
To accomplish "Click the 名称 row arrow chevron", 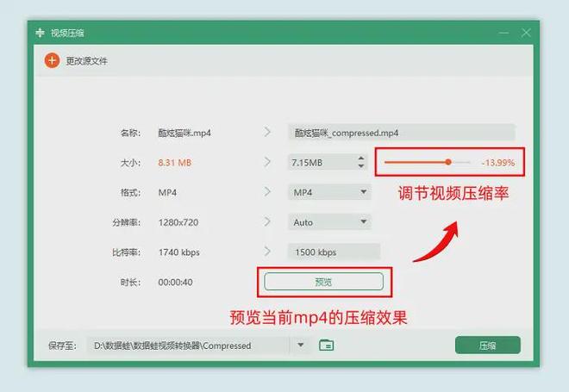I will (267, 132).
